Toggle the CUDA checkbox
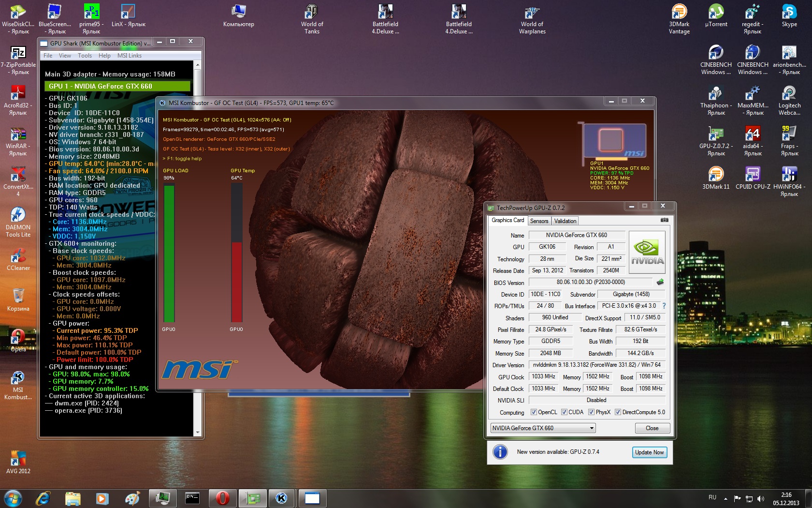 point(564,412)
